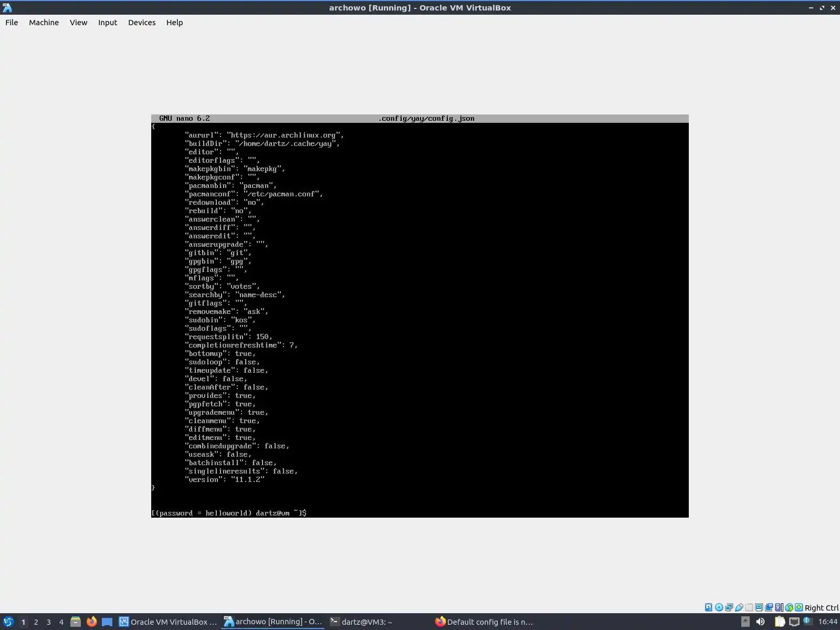Click the "batchinstall": false line
Screen dimensions: 840x630
(230, 463)
